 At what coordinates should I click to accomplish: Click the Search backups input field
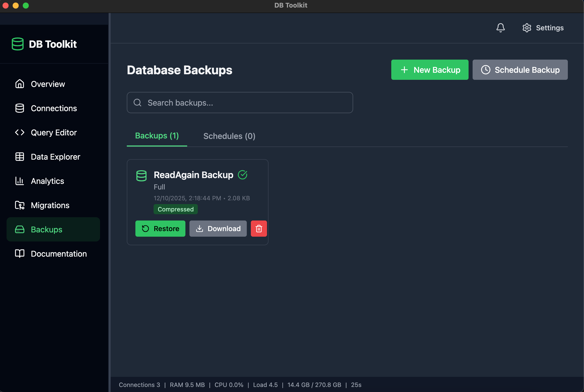coord(239,103)
